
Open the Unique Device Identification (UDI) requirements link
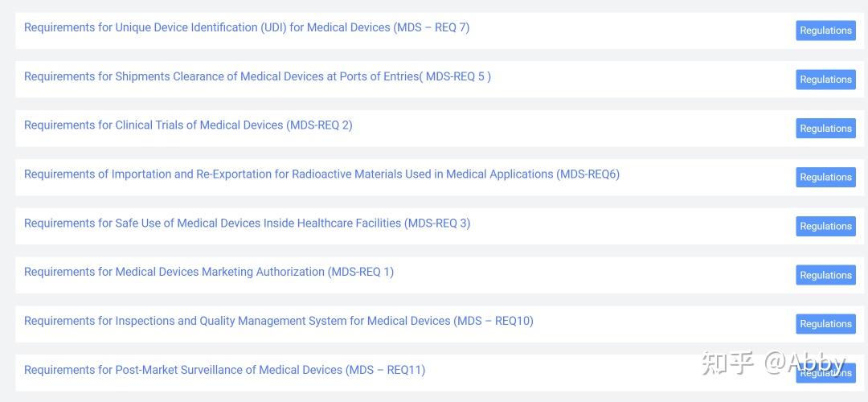coord(247,27)
